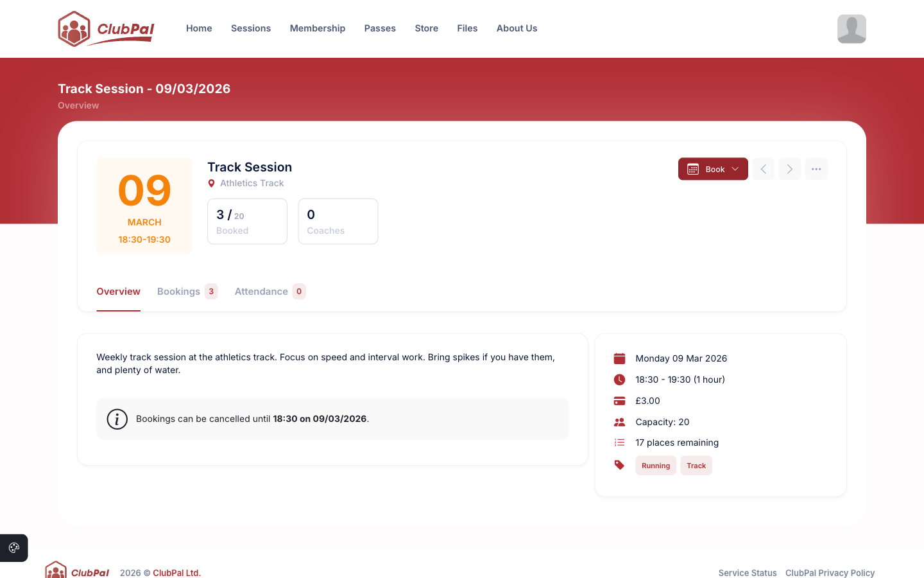Click the info icon in the cancellation notice
This screenshot has width=924, height=578.
[117, 419]
